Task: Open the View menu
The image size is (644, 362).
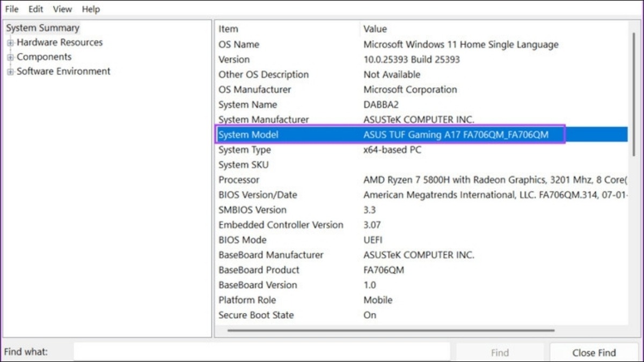Action: pyautogui.click(x=62, y=9)
